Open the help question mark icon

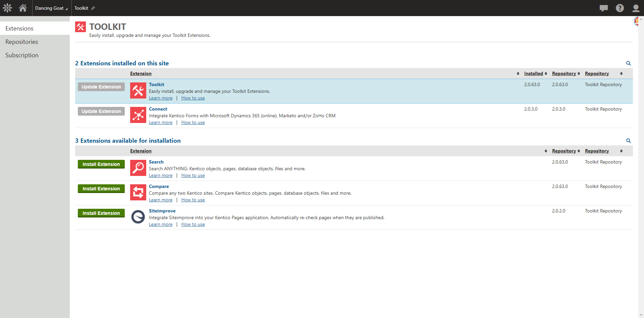[620, 8]
